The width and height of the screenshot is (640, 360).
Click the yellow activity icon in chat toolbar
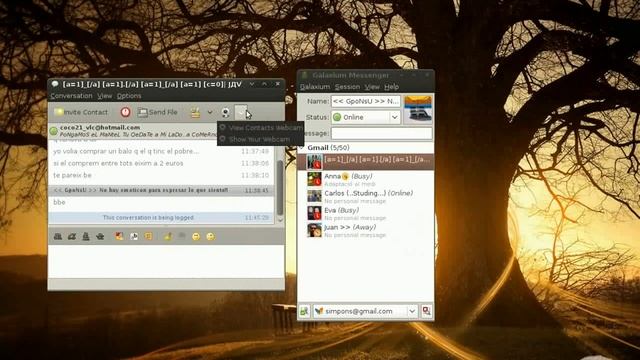196,112
